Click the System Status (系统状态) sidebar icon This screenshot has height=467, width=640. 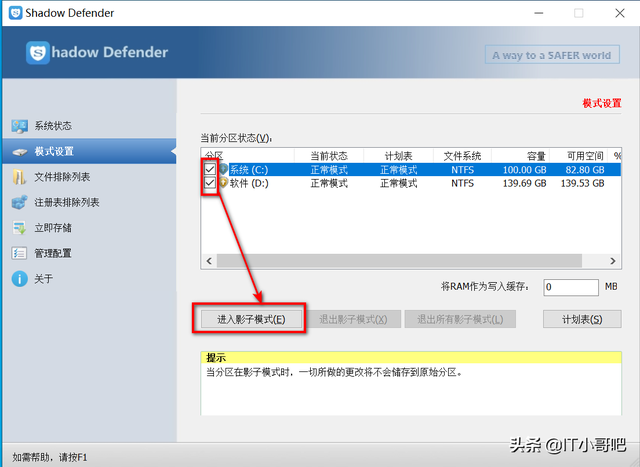click(19, 126)
